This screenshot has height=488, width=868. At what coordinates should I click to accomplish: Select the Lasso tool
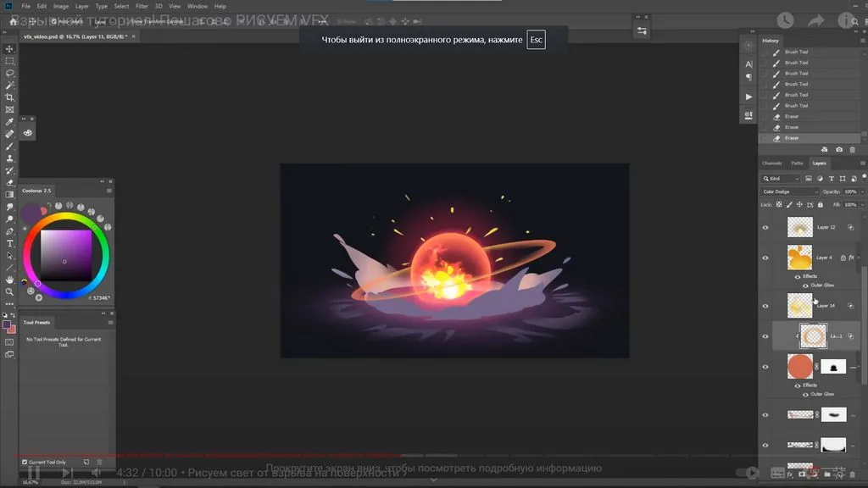(9, 73)
